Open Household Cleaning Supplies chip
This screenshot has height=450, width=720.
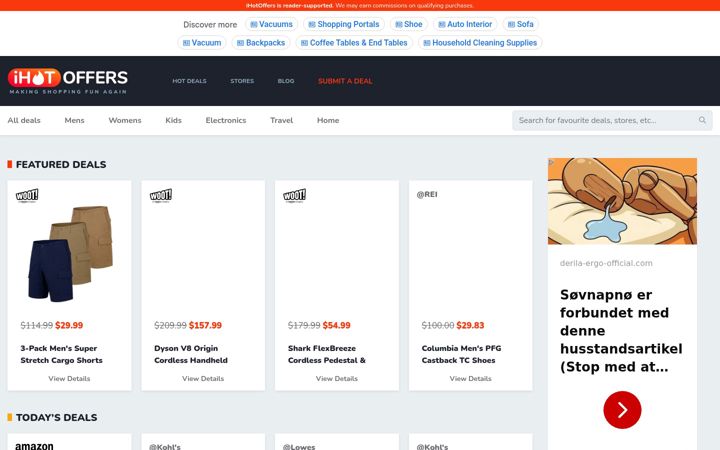point(480,43)
